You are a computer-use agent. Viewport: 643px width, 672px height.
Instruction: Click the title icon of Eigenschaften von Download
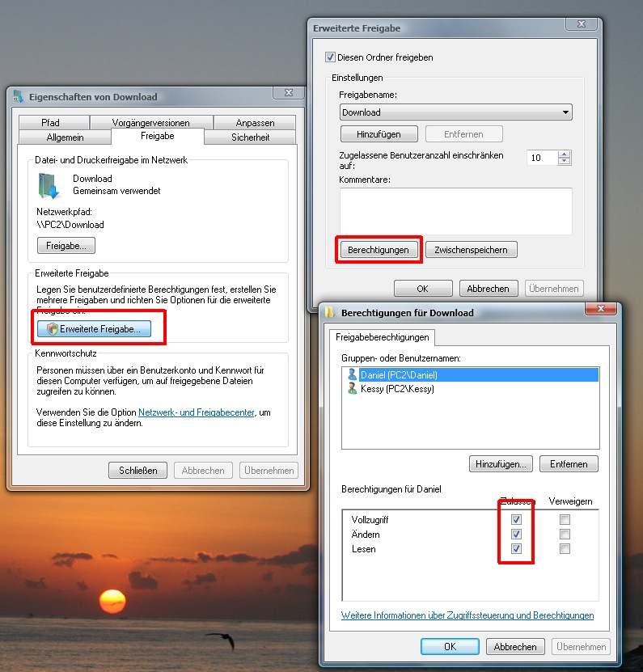pos(18,96)
